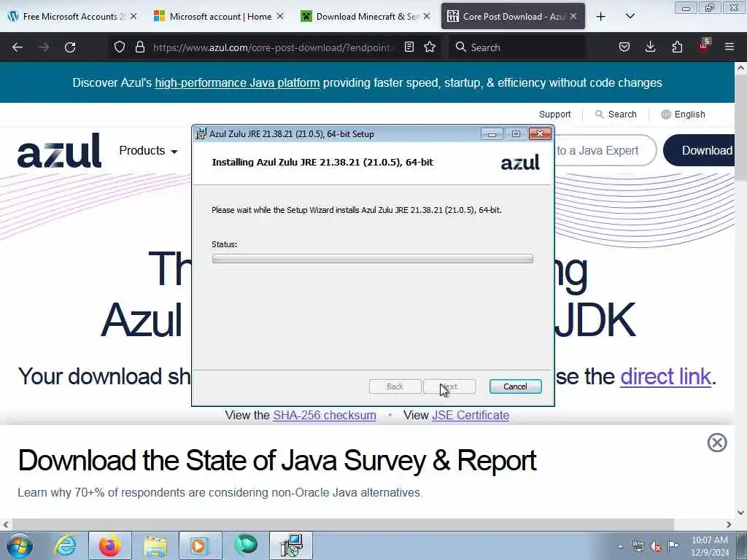
Task: Launch Internet Explorer from the taskbar
Action: click(65, 545)
